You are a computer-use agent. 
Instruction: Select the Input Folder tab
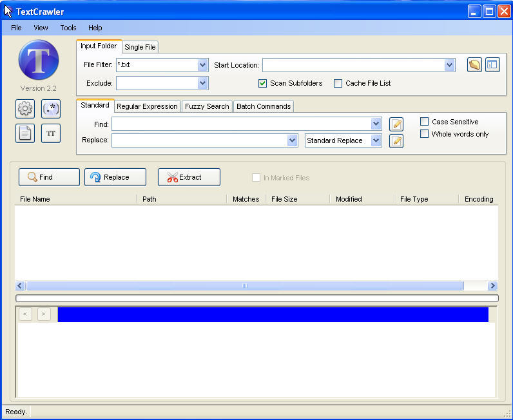(x=99, y=46)
